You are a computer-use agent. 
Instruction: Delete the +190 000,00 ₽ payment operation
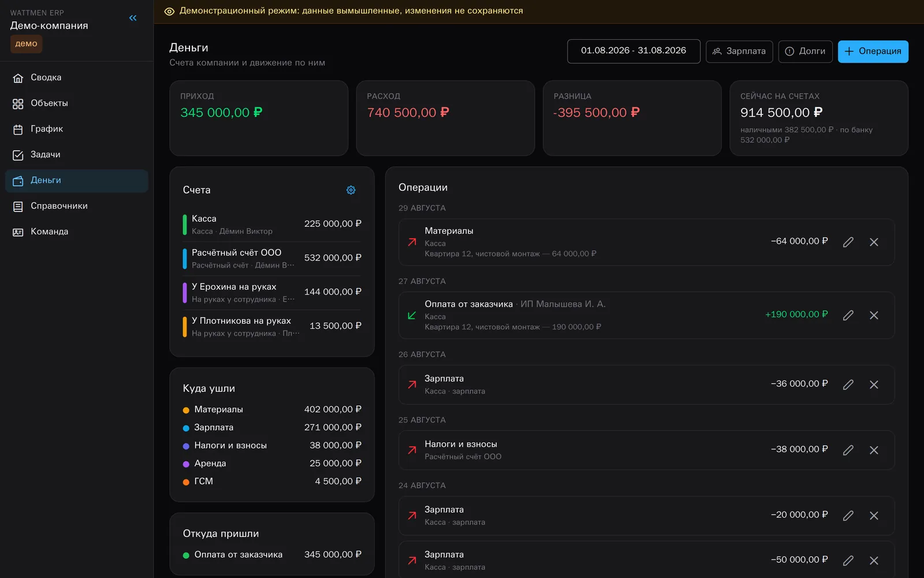(874, 315)
